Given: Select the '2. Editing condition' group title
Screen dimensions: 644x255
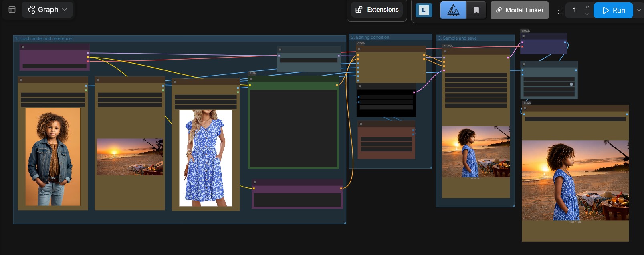Looking at the screenshot, I should (x=370, y=37).
